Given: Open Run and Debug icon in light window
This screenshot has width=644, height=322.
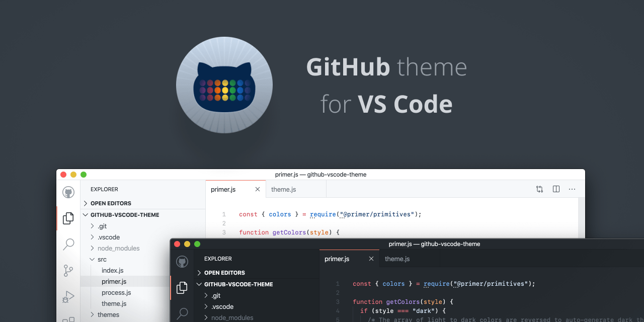Looking at the screenshot, I should tap(68, 297).
